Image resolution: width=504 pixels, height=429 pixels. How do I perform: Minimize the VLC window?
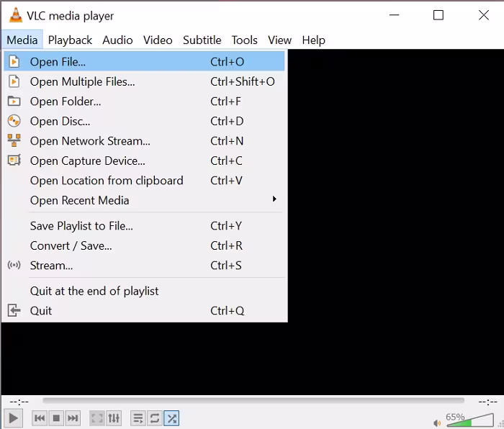394,15
